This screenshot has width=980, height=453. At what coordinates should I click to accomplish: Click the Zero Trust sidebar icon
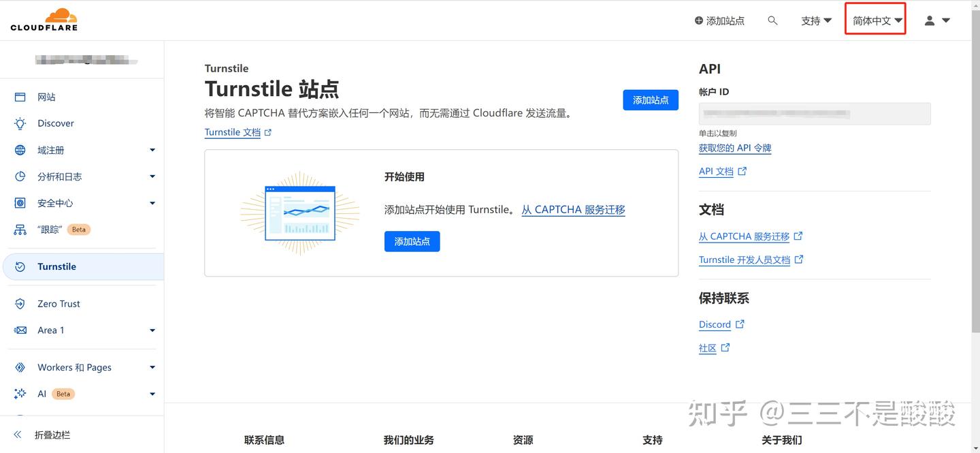pyautogui.click(x=58, y=303)
